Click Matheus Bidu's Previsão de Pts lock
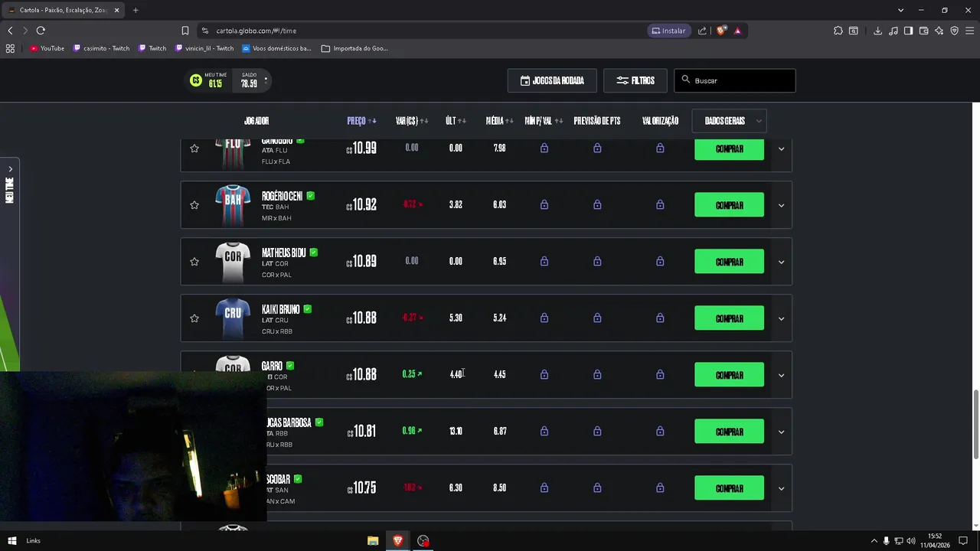 point(597,262)
